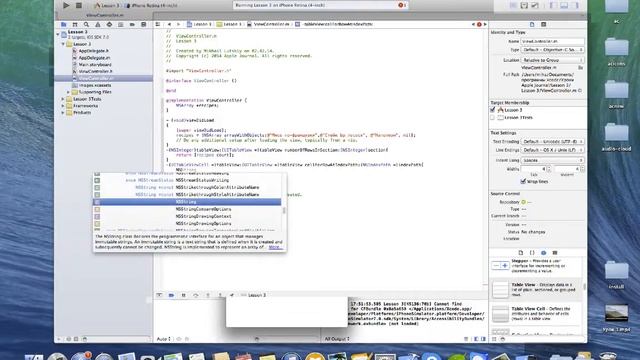Open the Project navigator tab
The height and width of the screenshot is (360, 640).
(64, 24)
